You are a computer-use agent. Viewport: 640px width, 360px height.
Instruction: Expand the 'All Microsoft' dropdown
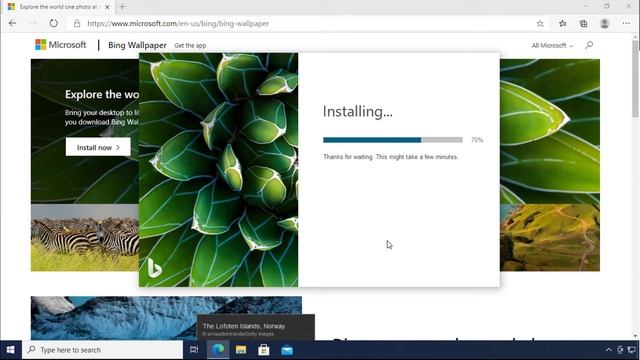coord(552,45)
